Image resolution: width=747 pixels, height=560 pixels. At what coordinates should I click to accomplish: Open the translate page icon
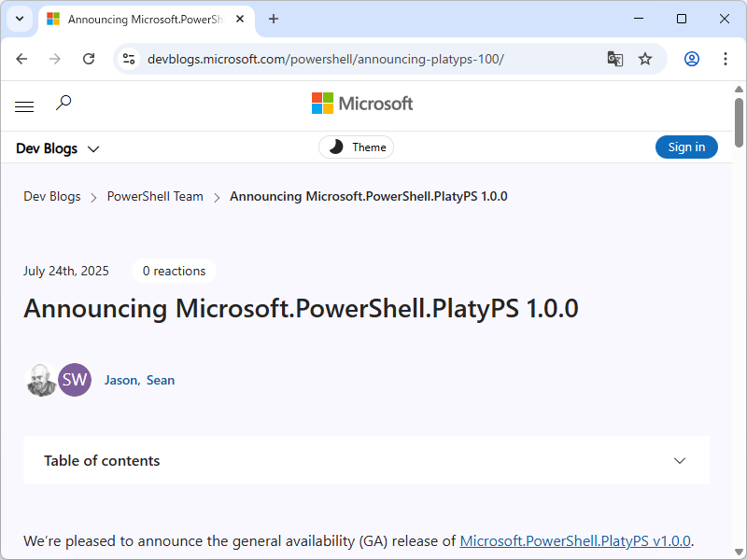pos(614,59)
